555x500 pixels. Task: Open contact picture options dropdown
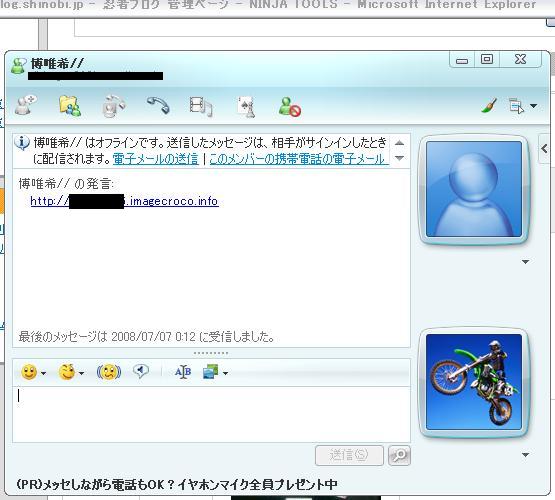(x=526, y=262)
